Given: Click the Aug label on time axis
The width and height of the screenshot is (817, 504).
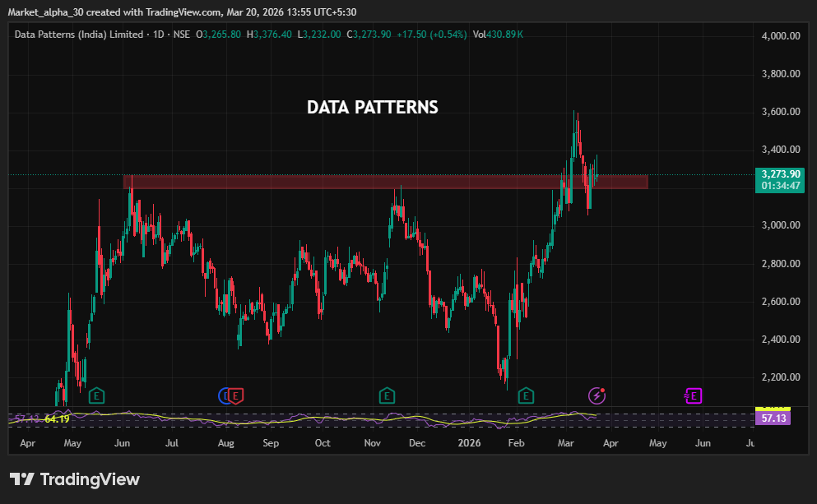Looking at the screenshot, I should tap(225, 443).
